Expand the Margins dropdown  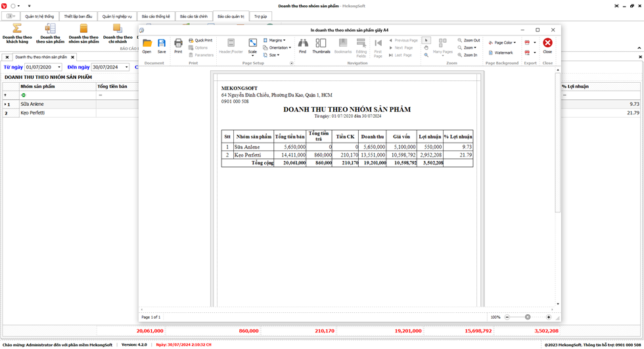(x=275, y=40)
